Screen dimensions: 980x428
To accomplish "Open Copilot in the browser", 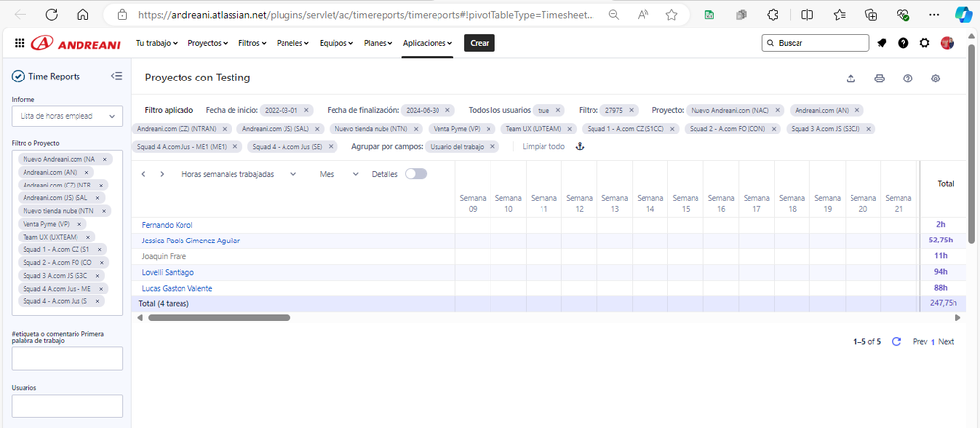I will (962, 15).
